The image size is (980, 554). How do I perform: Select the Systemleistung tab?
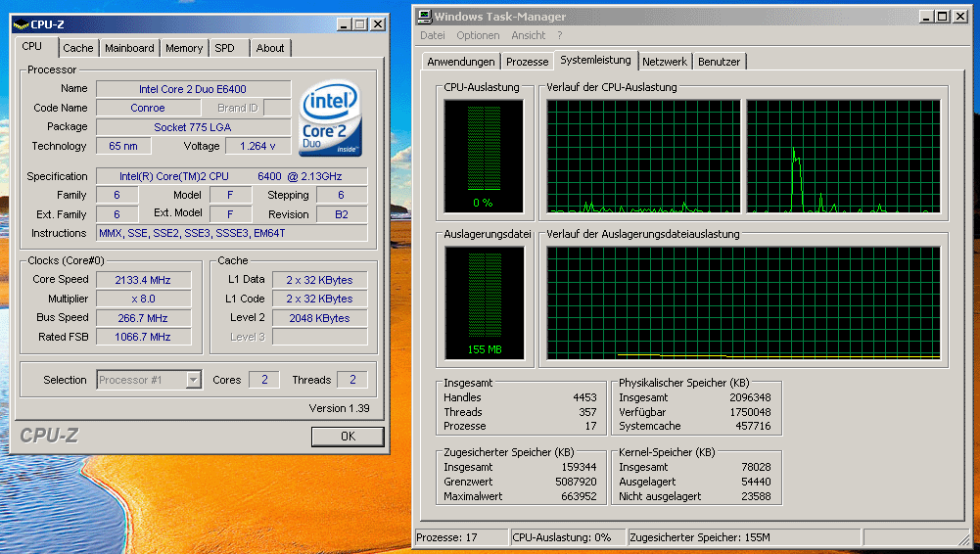pyautogui.click(x=595, y=60)
